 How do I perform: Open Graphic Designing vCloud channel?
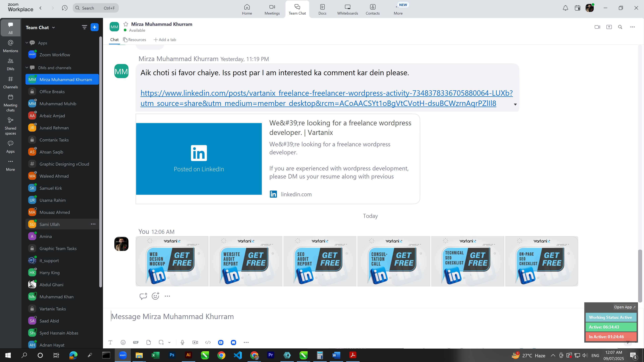62,164
